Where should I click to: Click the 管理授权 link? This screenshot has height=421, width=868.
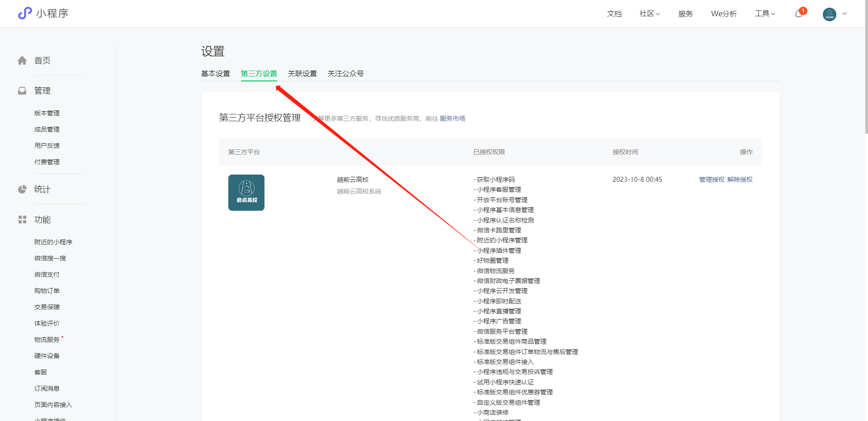712,180
